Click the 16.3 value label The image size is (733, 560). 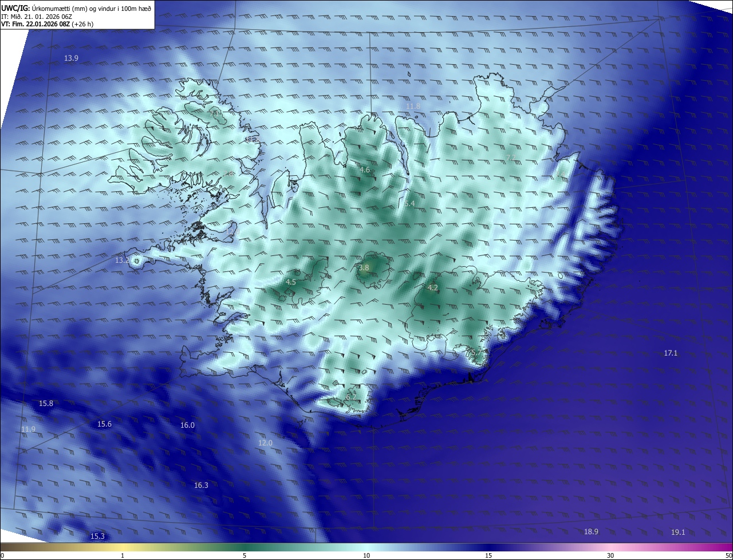[x=201, y=485]
